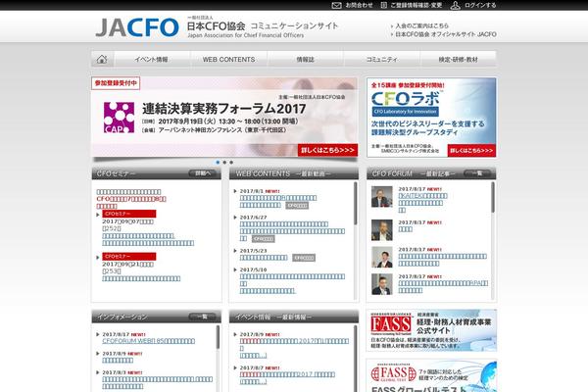Open the KAITEKI article link in CFO FORUM

pyautogui.click(x=422, y=203)
